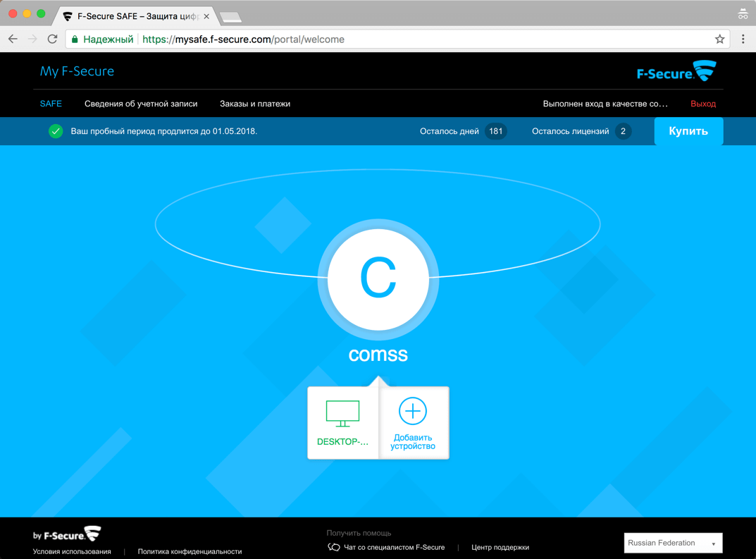Click the Добавить устройство label
Image resolution: width=756 pixels, height=559 pixels.
pyautogui.click(x=413, y=442)
